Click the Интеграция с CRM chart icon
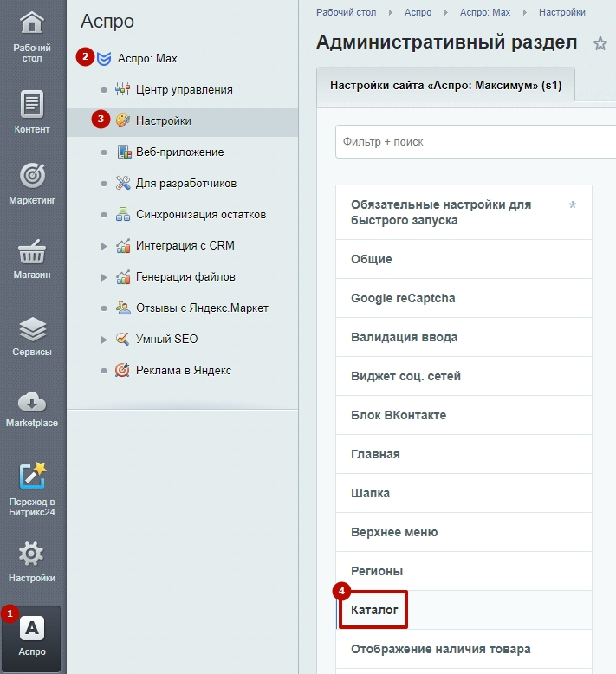 pos(123,245)
